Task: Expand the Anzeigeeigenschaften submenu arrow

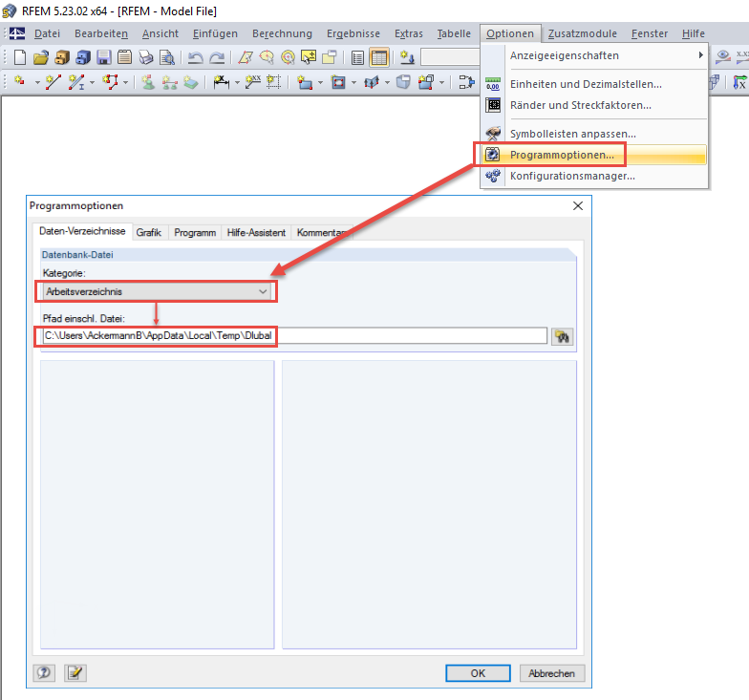Action: click(701, 55)
